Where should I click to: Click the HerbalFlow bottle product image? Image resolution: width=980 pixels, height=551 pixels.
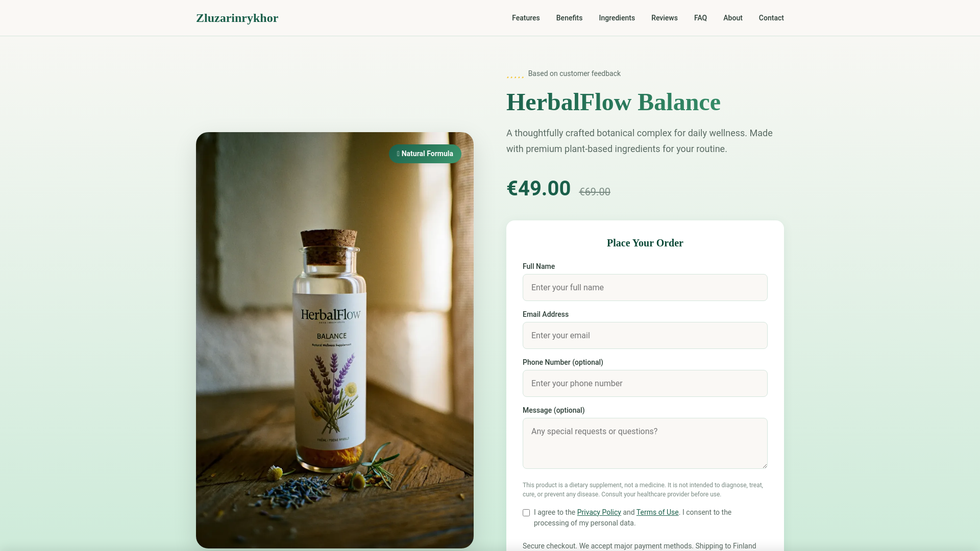coord(335,340)
